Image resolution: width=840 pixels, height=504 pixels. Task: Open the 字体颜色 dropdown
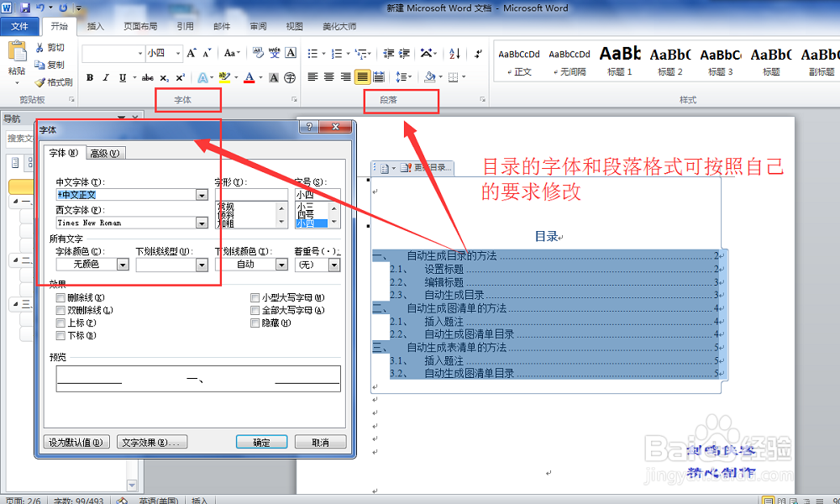point(123,265)
